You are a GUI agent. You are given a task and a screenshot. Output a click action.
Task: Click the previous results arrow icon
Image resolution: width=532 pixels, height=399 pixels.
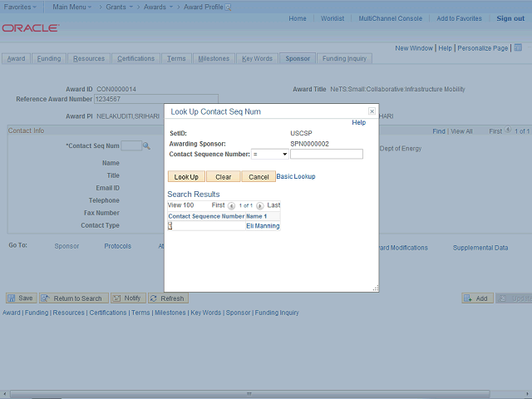pyautogui.click(x=231, y=205)
